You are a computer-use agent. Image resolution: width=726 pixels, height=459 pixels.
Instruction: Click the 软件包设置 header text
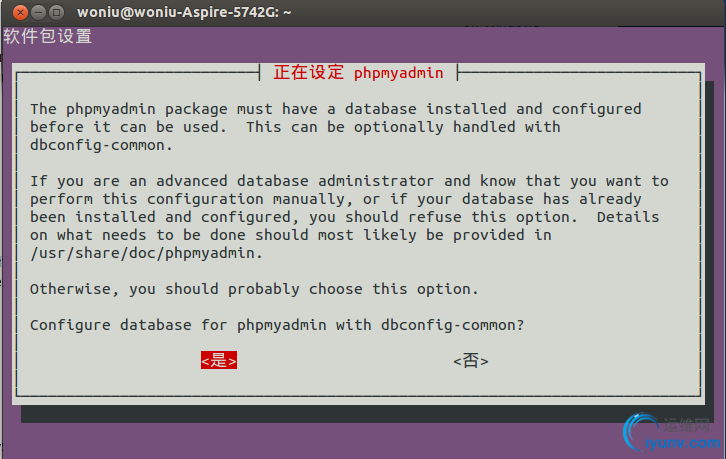pos(47,37)
